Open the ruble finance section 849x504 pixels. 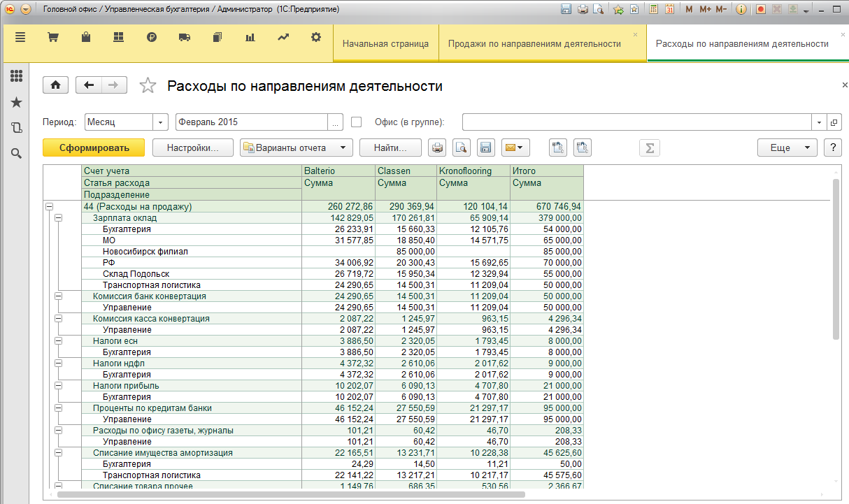click(x=152, y=38)
